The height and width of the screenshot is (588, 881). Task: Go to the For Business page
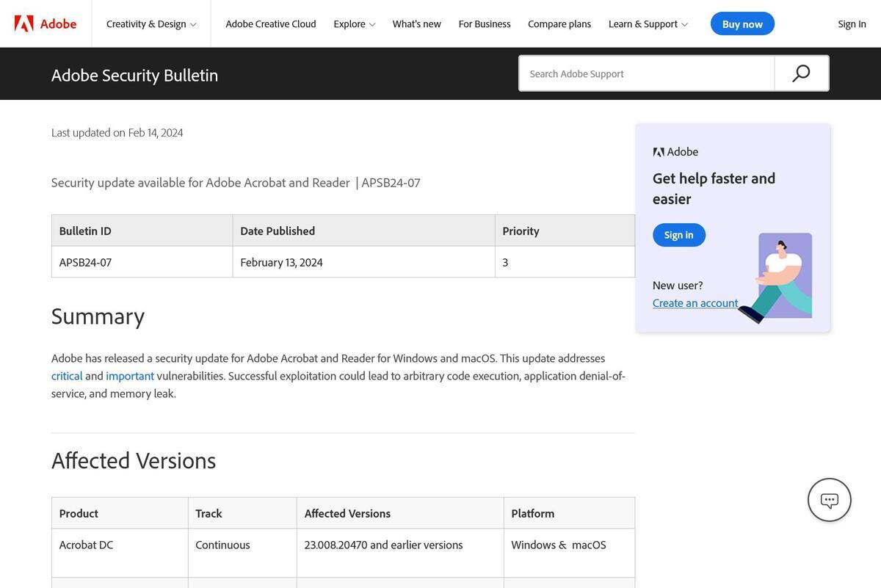pyautogui.click(x=485, y=23)
